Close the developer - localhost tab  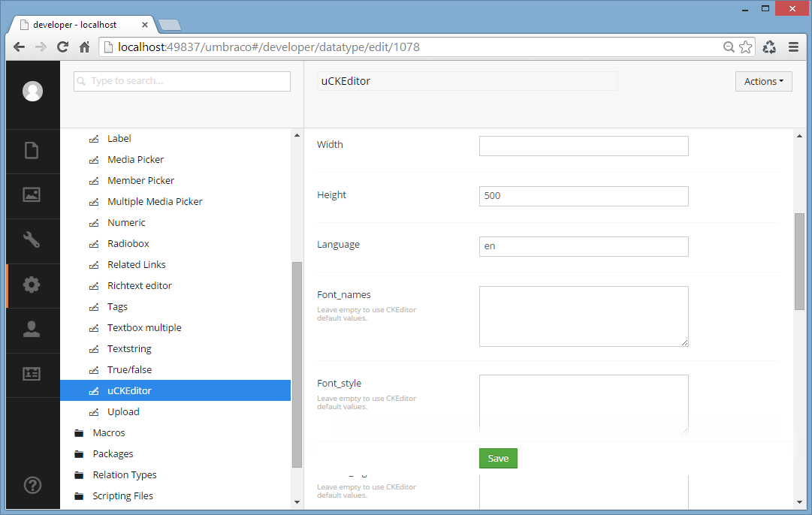coord(145,24)
